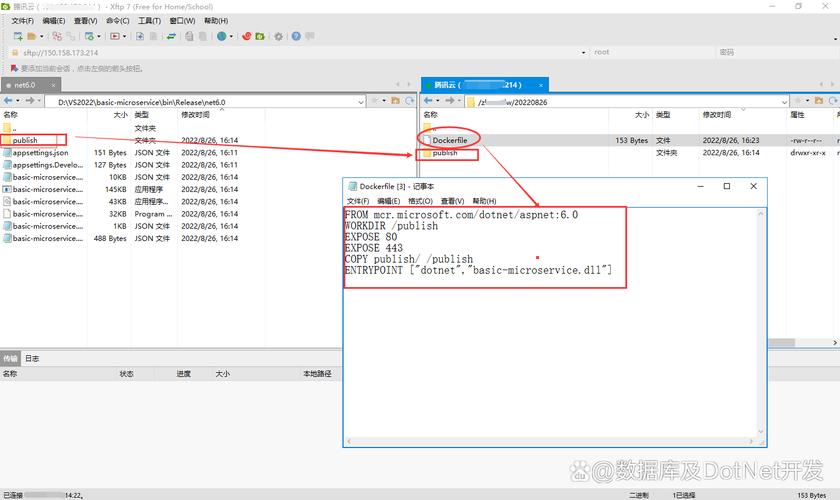The width and height of the screenshot is (840, 500).
Task: Open options via the gear icon
Action: pos(279,36)
